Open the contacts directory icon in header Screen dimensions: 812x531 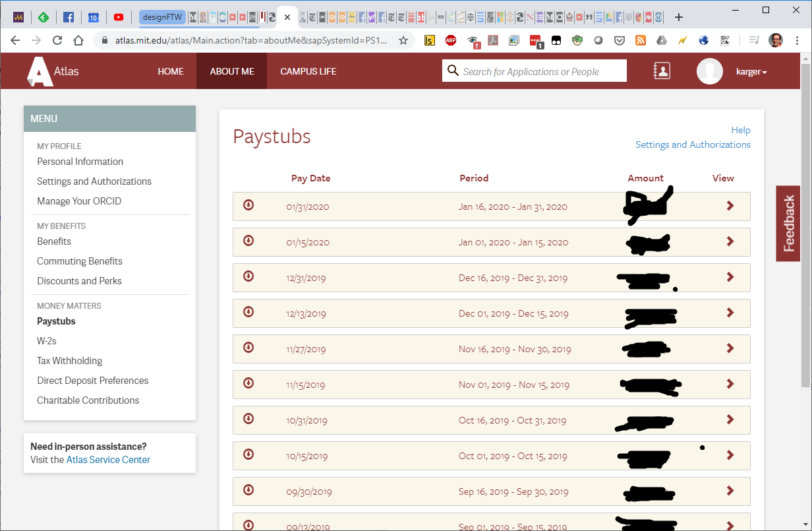tap(661, 71)
